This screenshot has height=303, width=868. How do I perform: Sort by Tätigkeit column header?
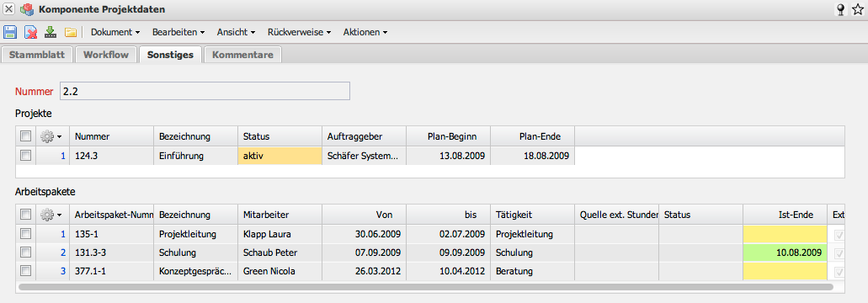click(x=532, y=215)
